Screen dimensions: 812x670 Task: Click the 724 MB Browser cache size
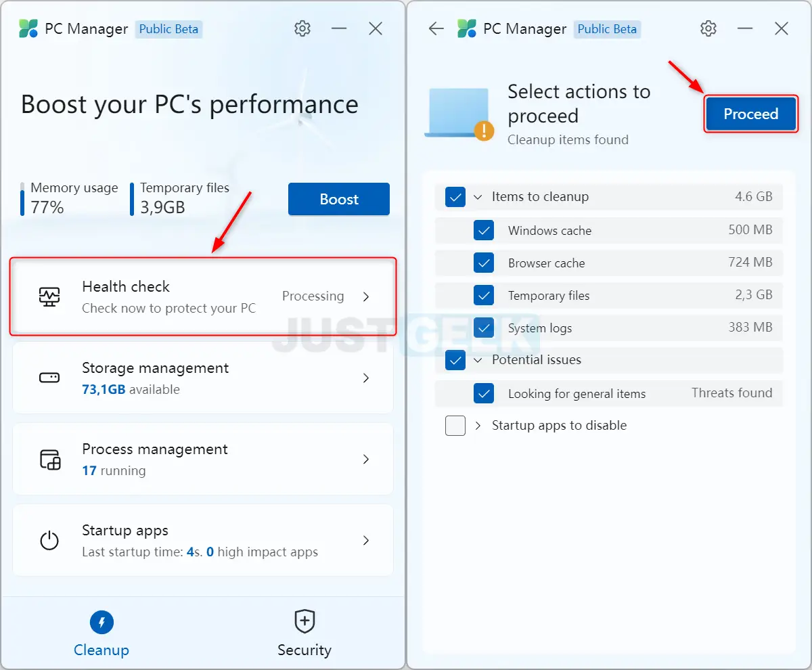pos(750,263)
